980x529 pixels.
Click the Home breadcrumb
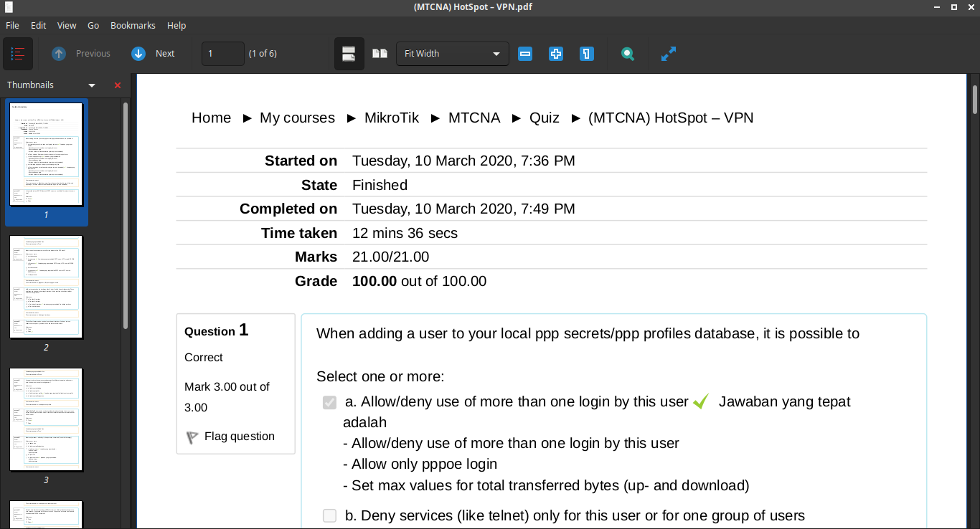pyautogui.click(x=211, y=118)
